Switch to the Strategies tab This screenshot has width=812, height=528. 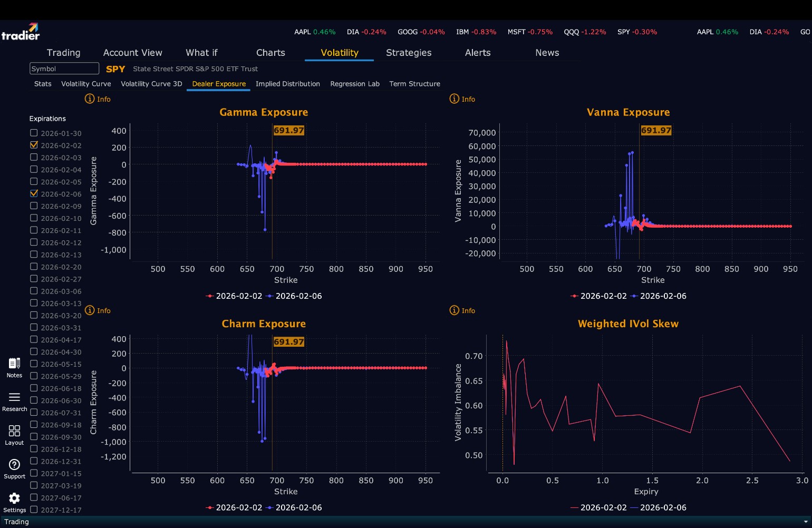click(409, 53)
